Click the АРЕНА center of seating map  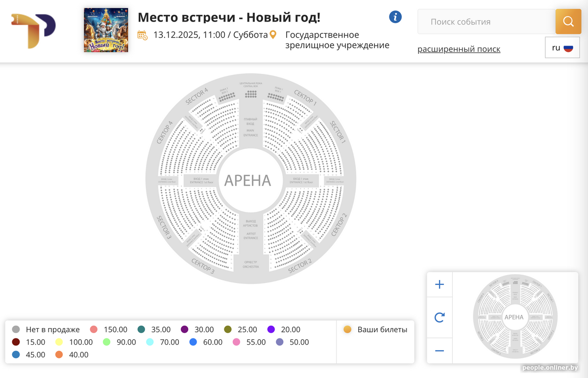pyautogui.click(x=247, y=180)
